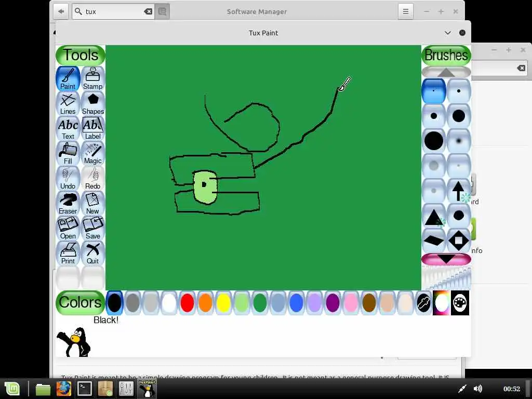Click the 00:52 clock
This screenshot has height=399, width=532.
coord(512,389)
